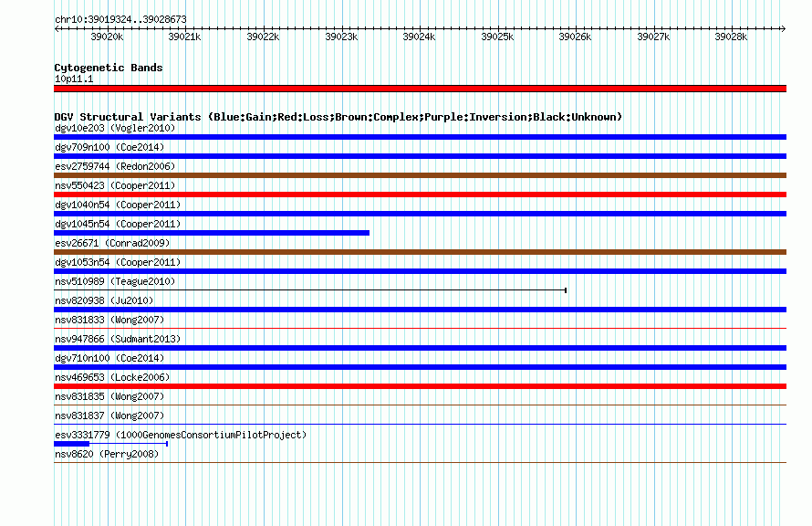Click the thick blue segment of esv3331779
The width and height of the screenshot is (812, 526).
(x=71, y=444)
